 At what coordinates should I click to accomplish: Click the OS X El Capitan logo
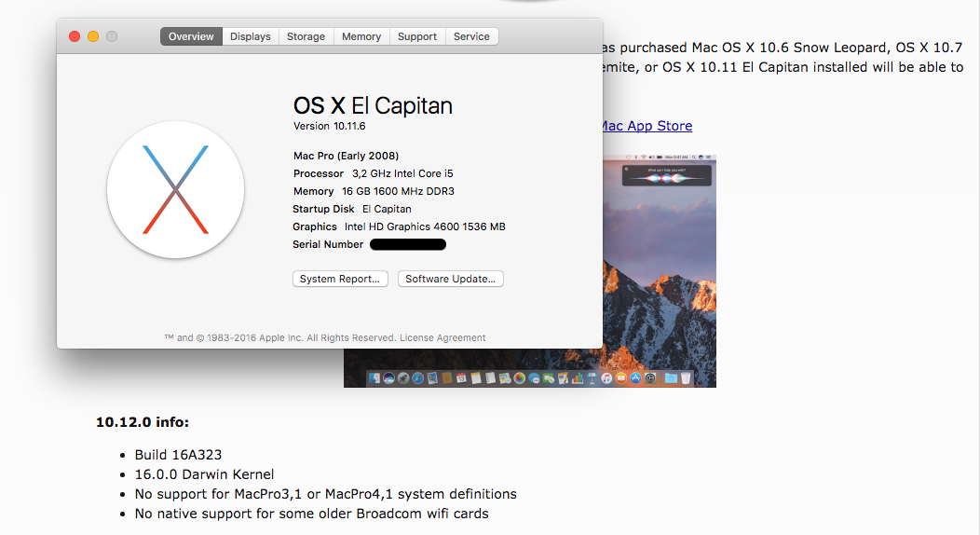(176, 189)
